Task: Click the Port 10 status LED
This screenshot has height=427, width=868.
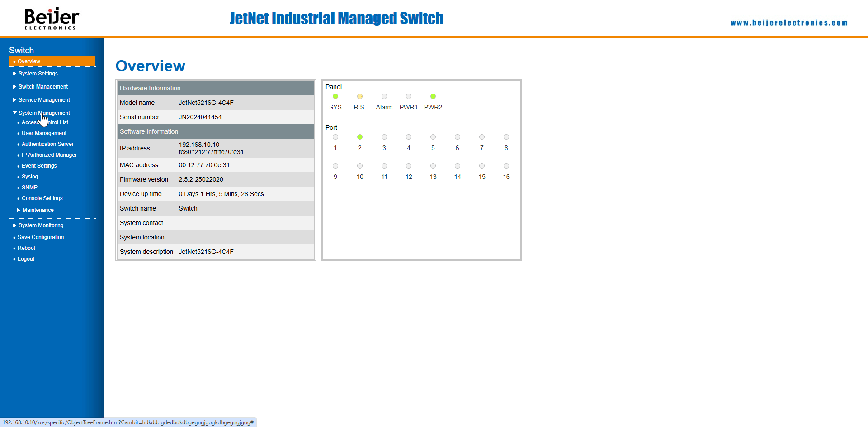Action: click(x=360, y=166)
